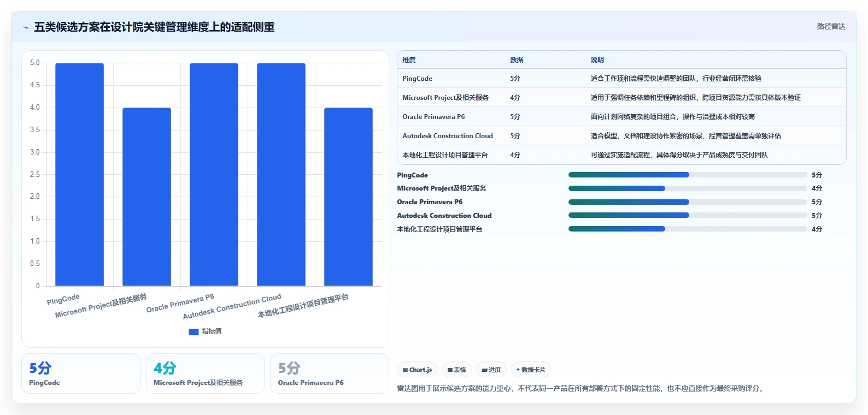Click the Autodesk Construction Cloud progress bar
The image size is (868, 415).
point(688,215)
